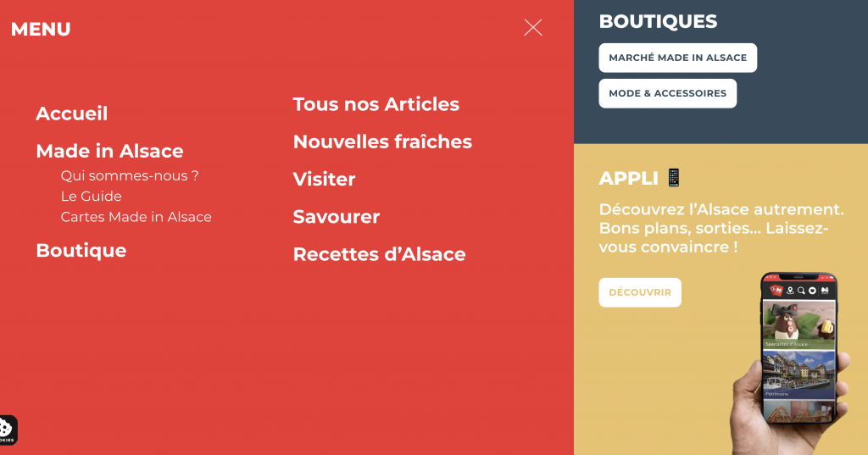Viewport: 868px width, 455px height.
Task: Click the Découvrir button
Action: [640, 292]
